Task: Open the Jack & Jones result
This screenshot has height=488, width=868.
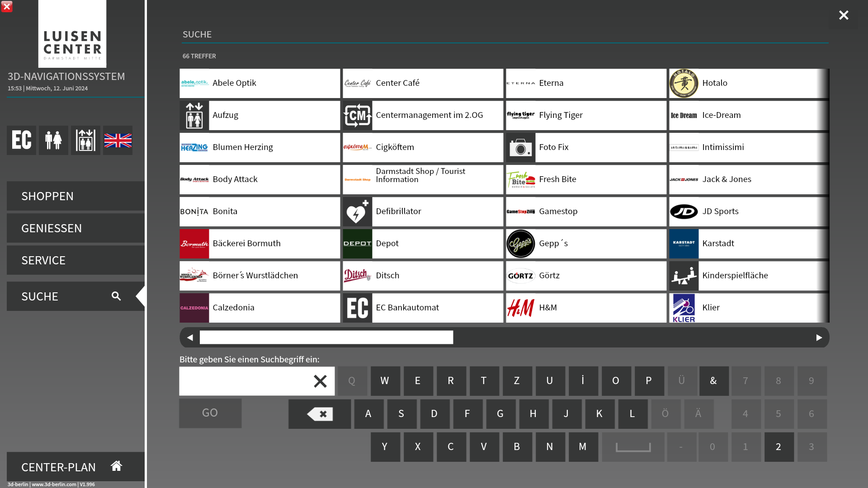Action: point(749,179)
